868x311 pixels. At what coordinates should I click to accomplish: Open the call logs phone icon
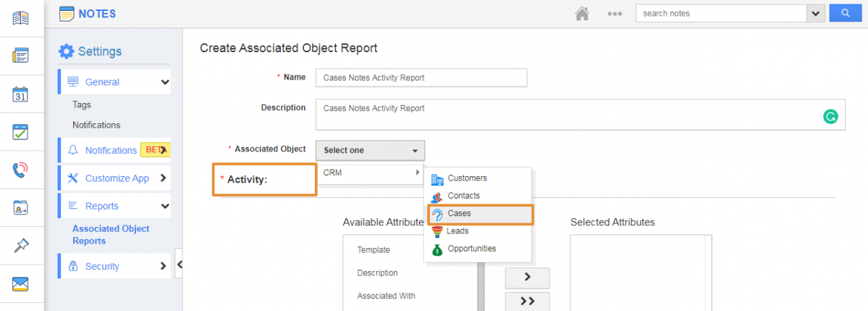(20, 170)
